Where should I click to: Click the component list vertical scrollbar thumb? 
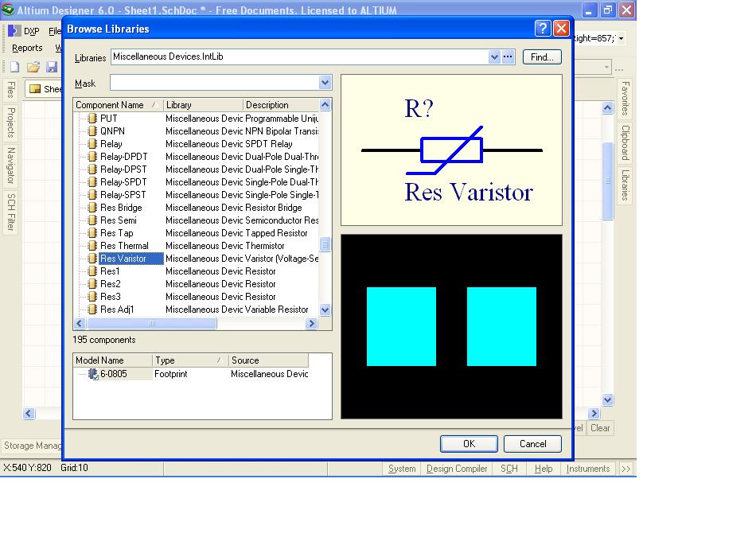pyautogui.click(x=325, y=244)
